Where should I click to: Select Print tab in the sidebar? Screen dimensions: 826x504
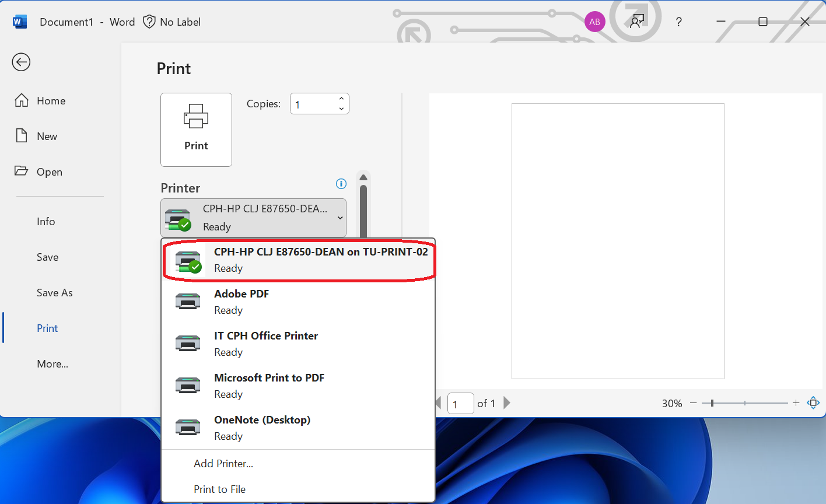pos(47,328)
